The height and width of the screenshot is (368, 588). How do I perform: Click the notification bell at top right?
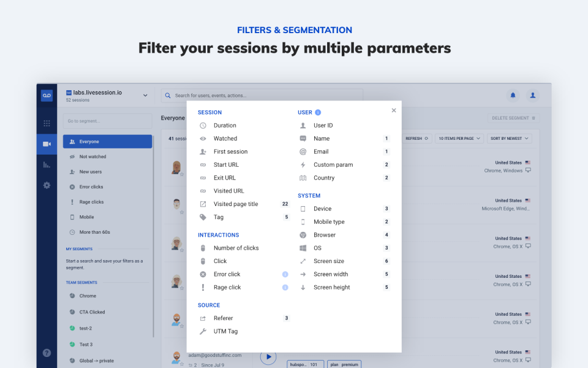pyautogui.click(x=513, y=95)
